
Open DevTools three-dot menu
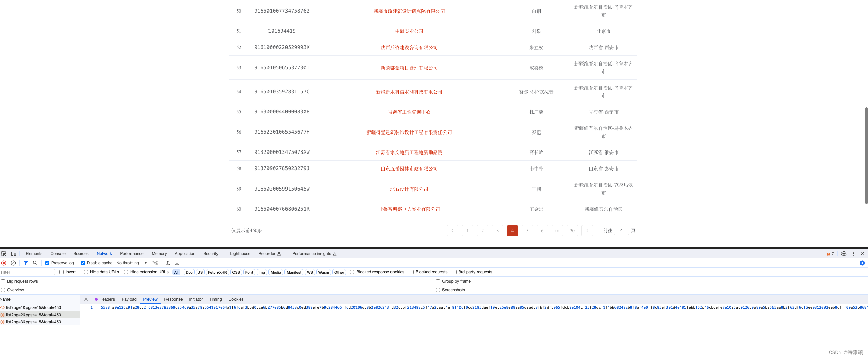853,254
